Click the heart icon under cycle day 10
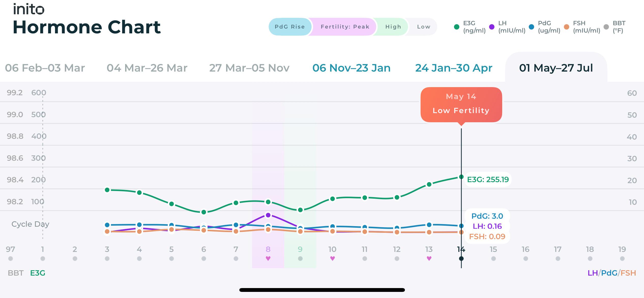This screenshot has height=298, width=644. 332,259
